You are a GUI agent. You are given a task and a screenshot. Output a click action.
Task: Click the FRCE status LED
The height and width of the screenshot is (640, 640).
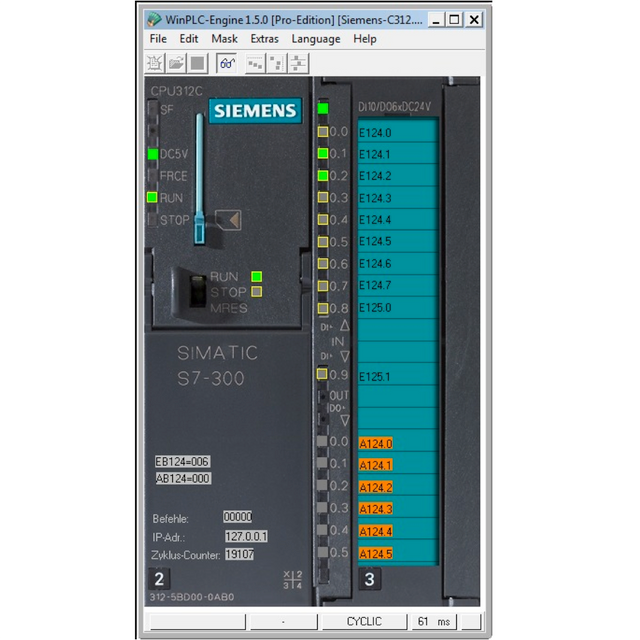point(153,176)
